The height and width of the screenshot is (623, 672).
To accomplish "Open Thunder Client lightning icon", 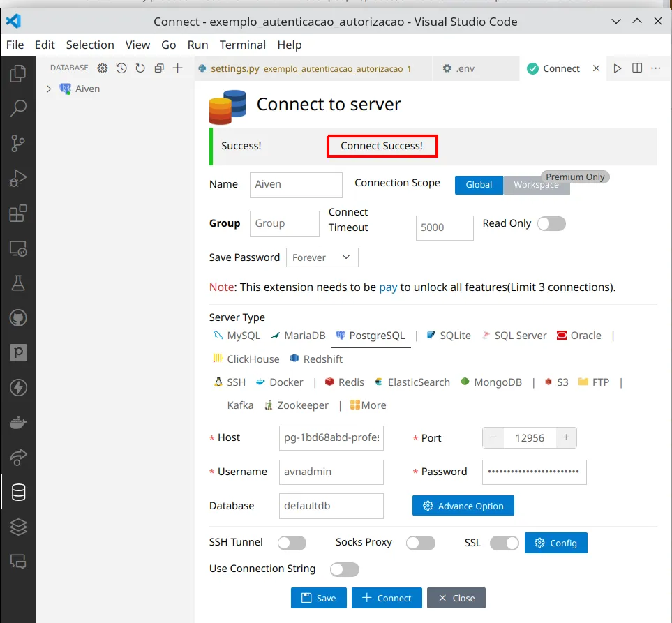I will 18,388.
